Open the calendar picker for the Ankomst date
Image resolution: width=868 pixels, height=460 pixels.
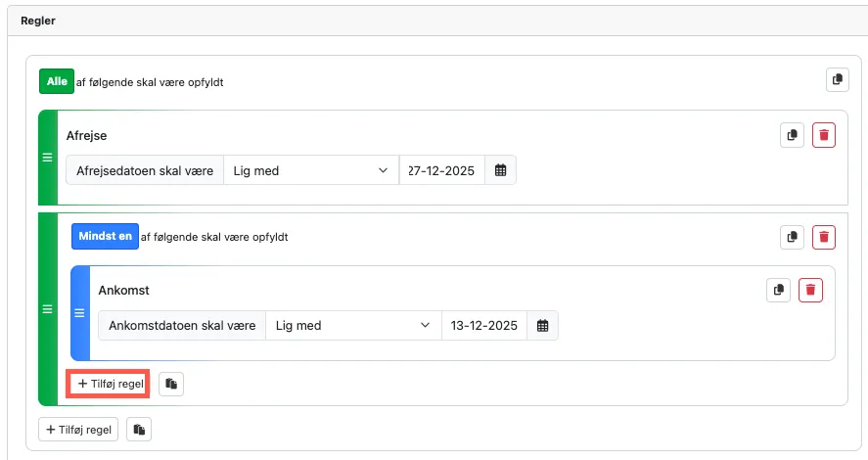pyautogui.click(x=543, y=325)
